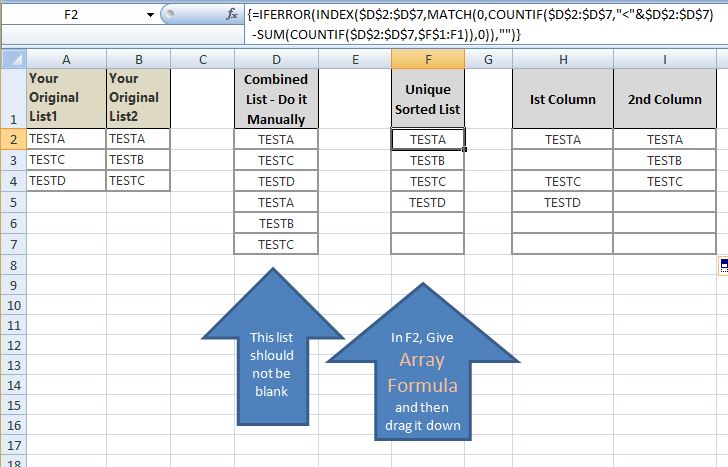
Task: Select cell D5 TESTA in Combined List
Action: (x=276, y=202)
